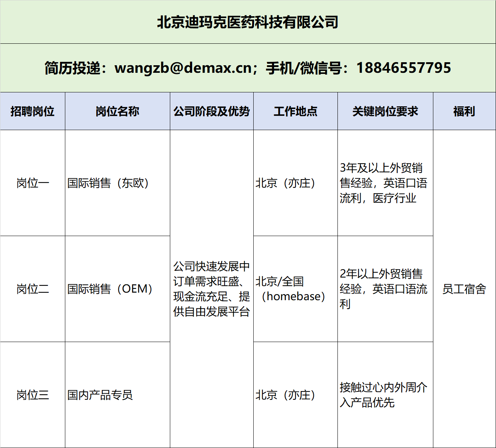Click the 国际销售（东欧） cell
The width and height of the screenshot is (496, 448).
point(117,183)
